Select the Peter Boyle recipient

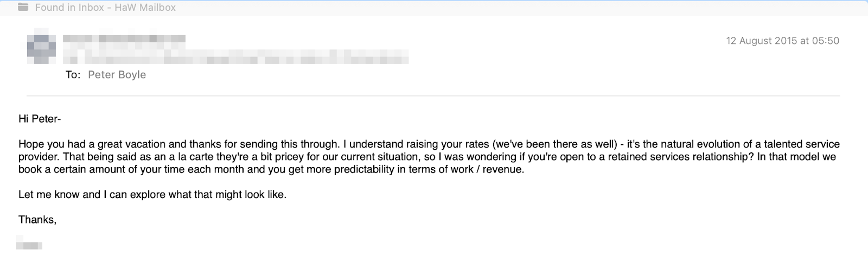click(117, 75)
